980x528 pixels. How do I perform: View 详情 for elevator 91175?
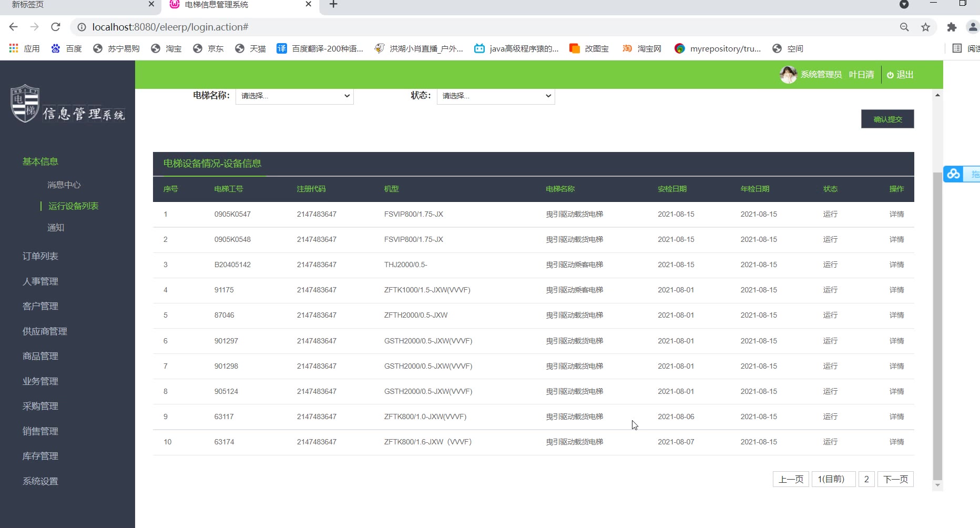pos(897,290)
